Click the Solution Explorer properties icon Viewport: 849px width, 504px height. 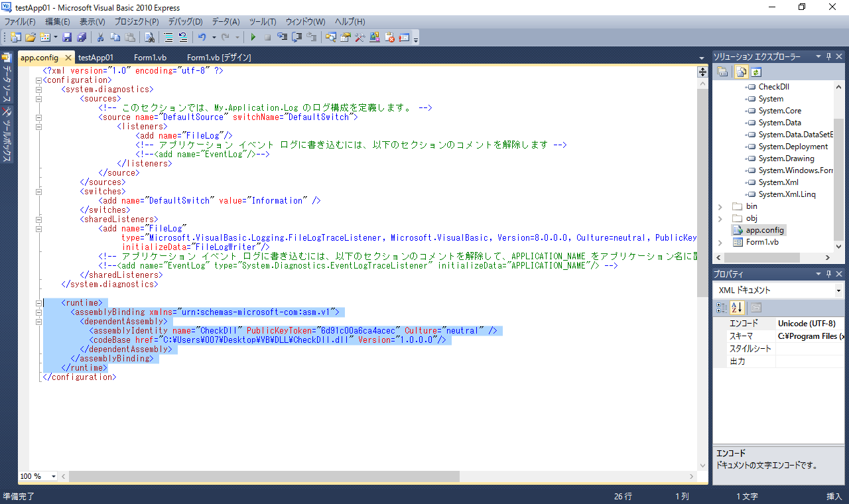722,72
